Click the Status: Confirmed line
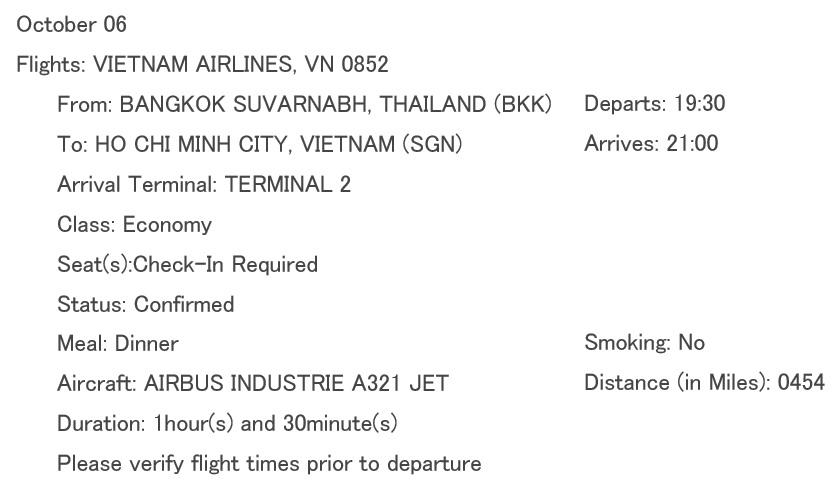 pos(145,305)
